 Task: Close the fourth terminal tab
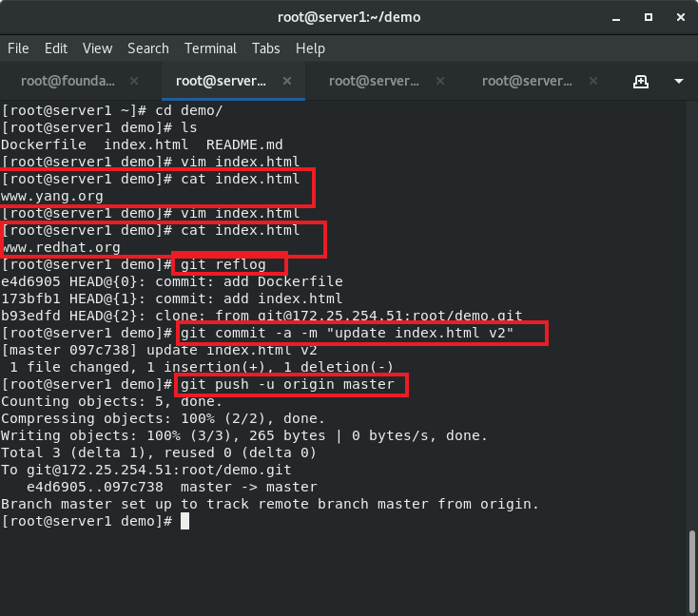tap(593, 81)
